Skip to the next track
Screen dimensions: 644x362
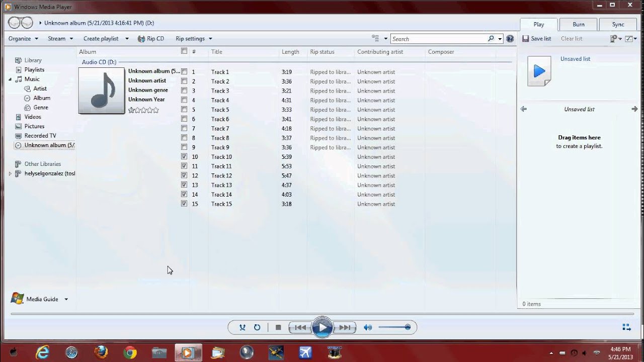(345, 327)
